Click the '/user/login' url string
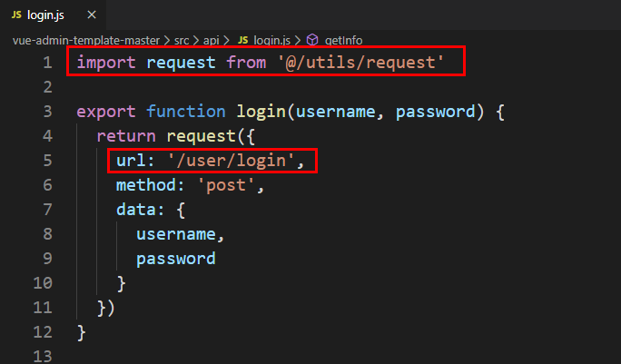This screenshot has width=621, height=364. coord(231,161)
